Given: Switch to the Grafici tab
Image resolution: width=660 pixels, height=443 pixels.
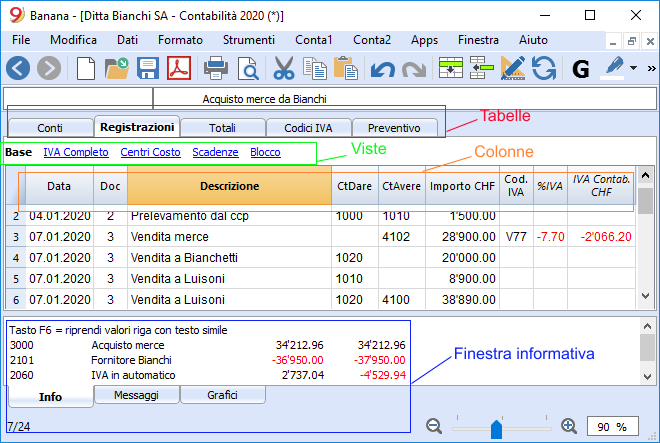Looking at the screenshot, I should [x=222, y=395].
